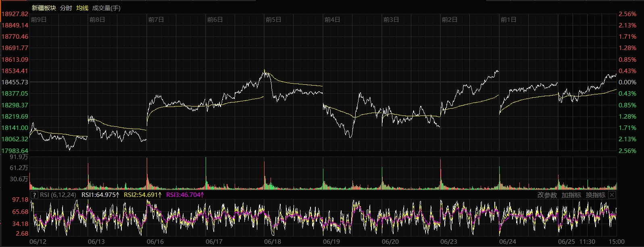This screenshot has width=644, height=247.
Task: Click the 18455.73 baseline price label
Action: (15, 82)
